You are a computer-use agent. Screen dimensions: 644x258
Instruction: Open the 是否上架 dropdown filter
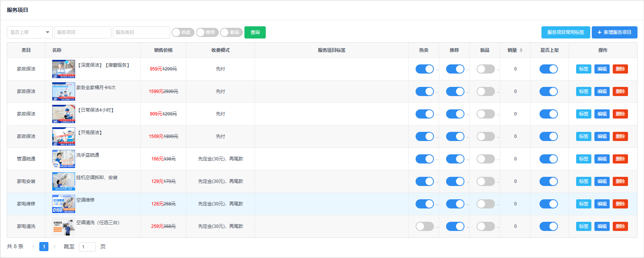click(x=30, y=32)
